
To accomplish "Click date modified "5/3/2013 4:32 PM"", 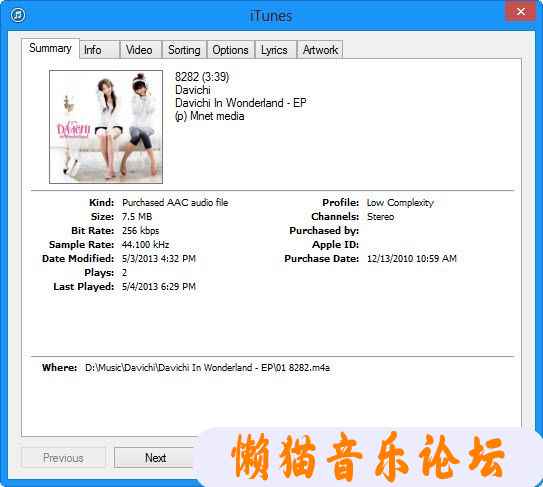I will tap(159, 258).
